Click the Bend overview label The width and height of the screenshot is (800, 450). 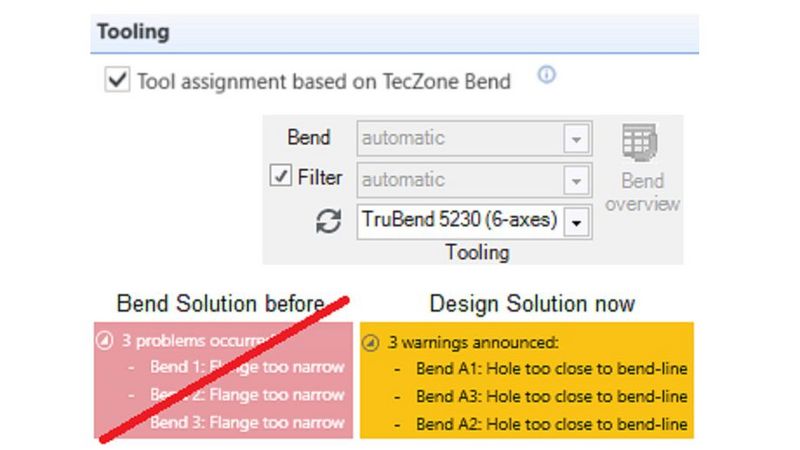click(x=643, y=192)
